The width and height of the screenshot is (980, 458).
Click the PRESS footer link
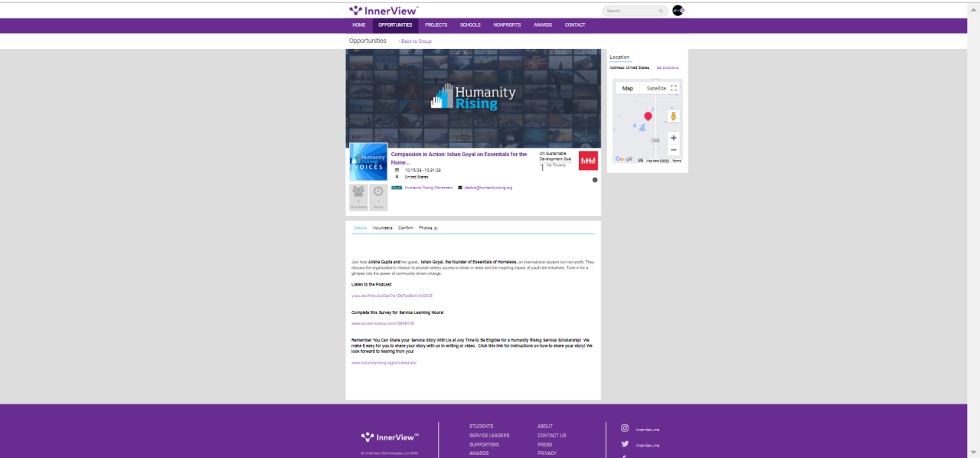[x=544, y=445]
